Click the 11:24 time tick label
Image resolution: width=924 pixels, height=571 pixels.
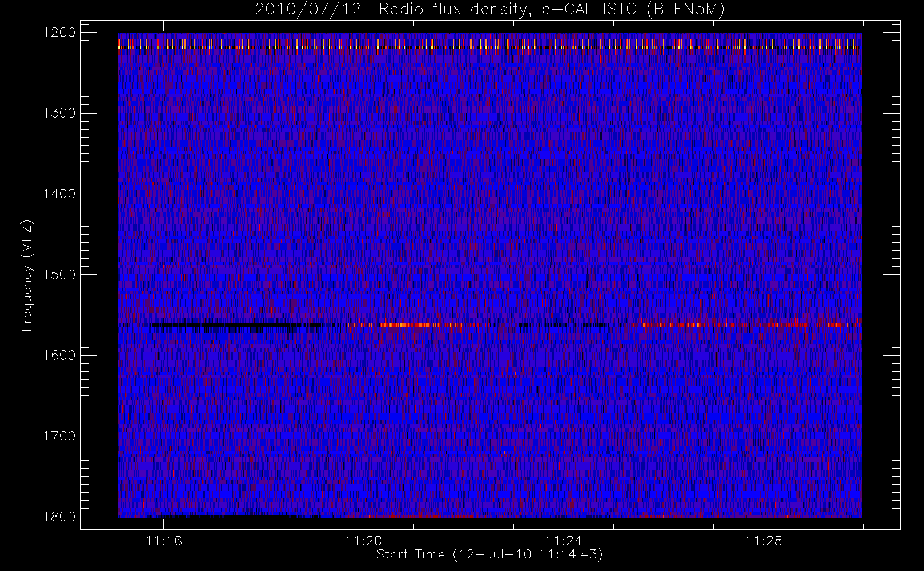564,540
